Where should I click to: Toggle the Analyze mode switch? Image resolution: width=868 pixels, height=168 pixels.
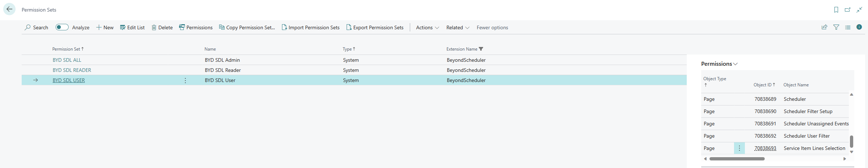pos(62,27)
